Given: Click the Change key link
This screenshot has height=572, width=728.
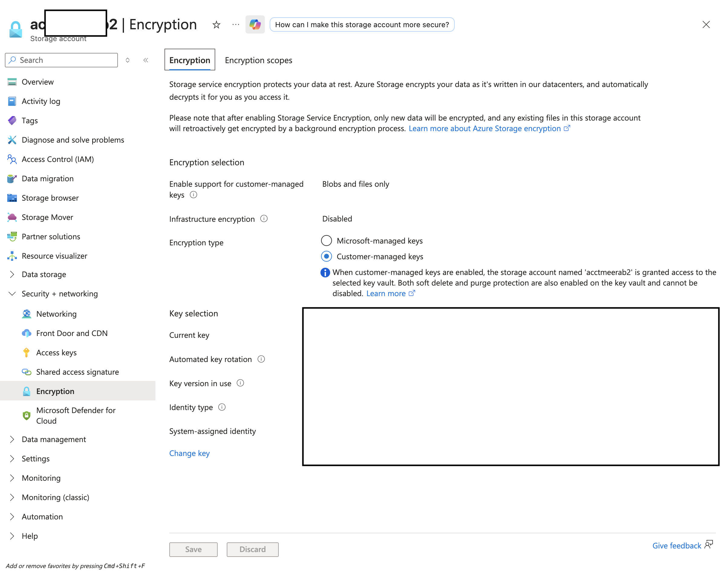Looking at the screenshot, I should (189, 453).
